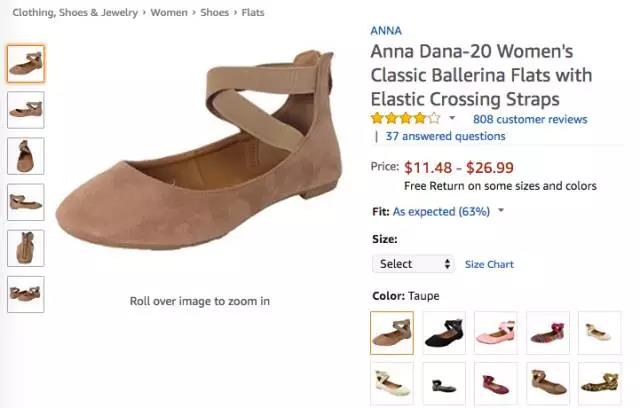This screenshot has width=640, height=408.
Task: Open the Size Select dropdown
Action: [415, 264]
